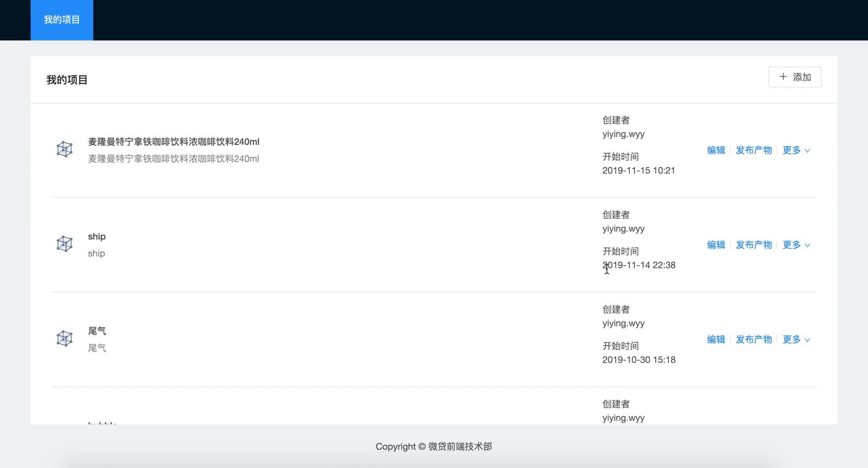Edit the 麦隆曼特宁 project via 编辑
The image size is (868, 468).
[x=716, y=150]
